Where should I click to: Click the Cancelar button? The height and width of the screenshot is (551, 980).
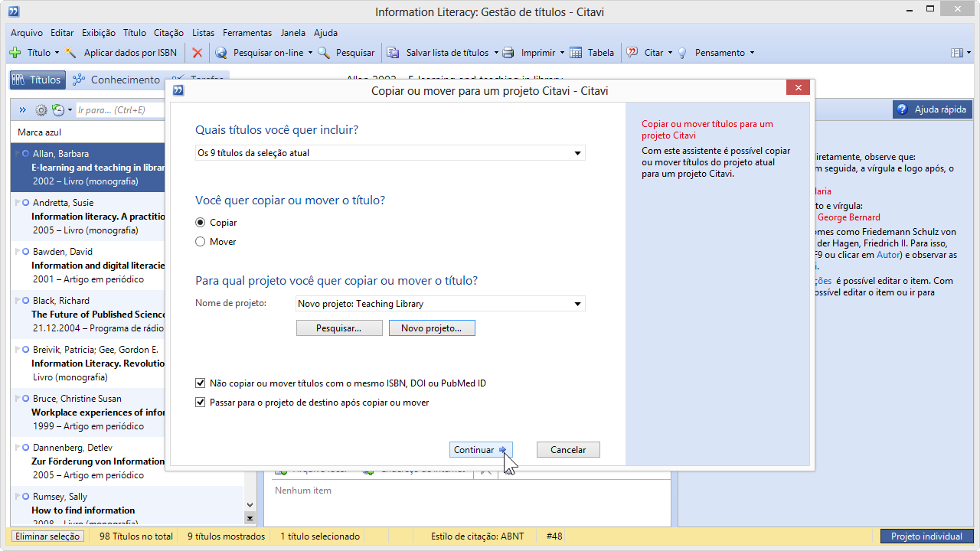pos(568,450)
